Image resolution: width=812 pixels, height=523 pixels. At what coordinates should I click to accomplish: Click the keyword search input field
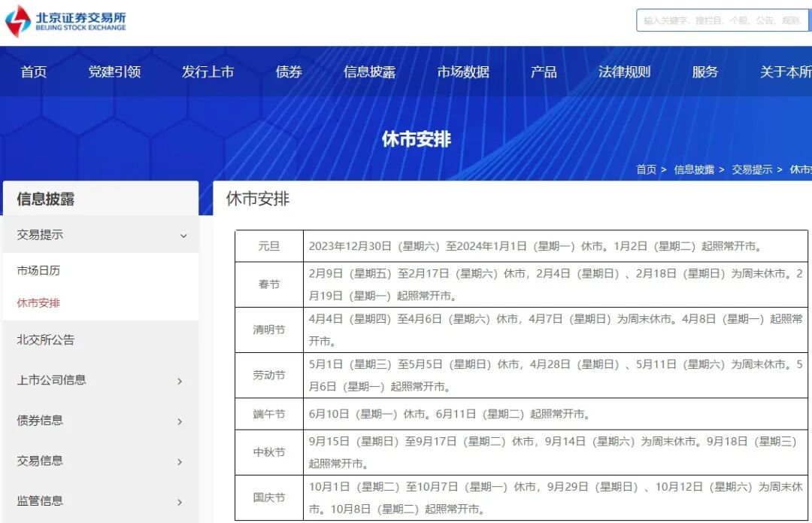[x=722, y=20]
